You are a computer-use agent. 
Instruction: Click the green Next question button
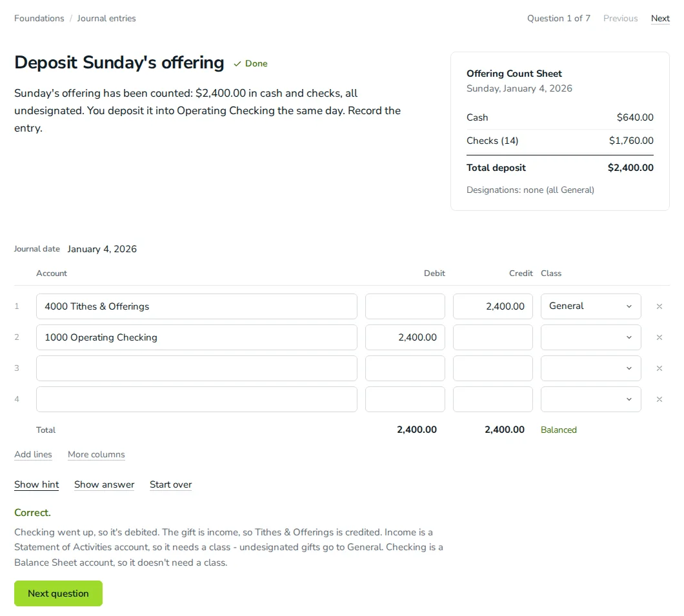(59, 593)
